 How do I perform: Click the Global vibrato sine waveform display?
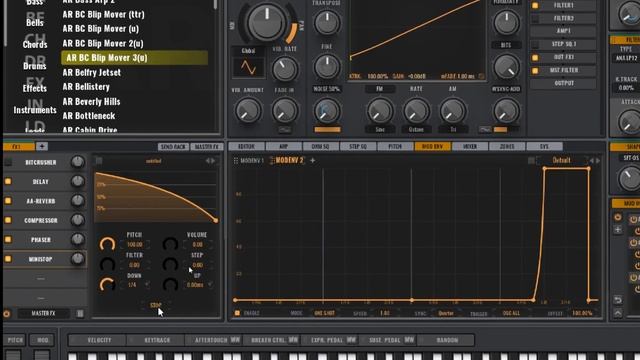point(248,67)
